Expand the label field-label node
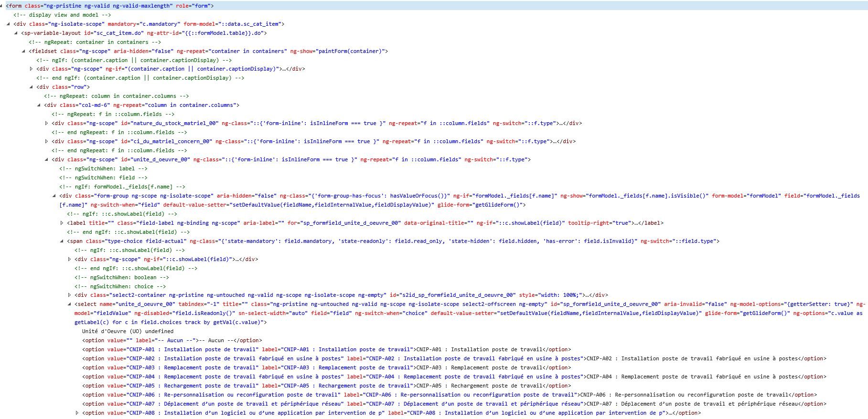The width and height of the screenshot is (868, 419). (62, 223)
